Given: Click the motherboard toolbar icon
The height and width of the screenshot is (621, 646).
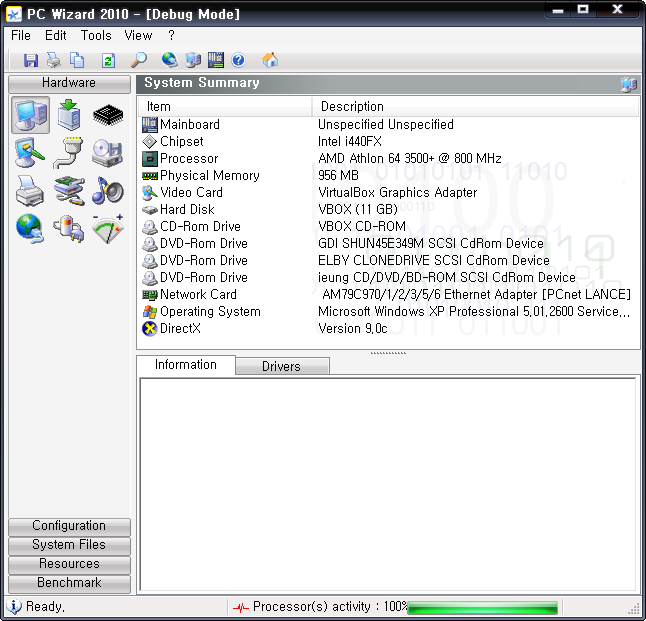Looking at the screenshot, I should tap(216, 61).
